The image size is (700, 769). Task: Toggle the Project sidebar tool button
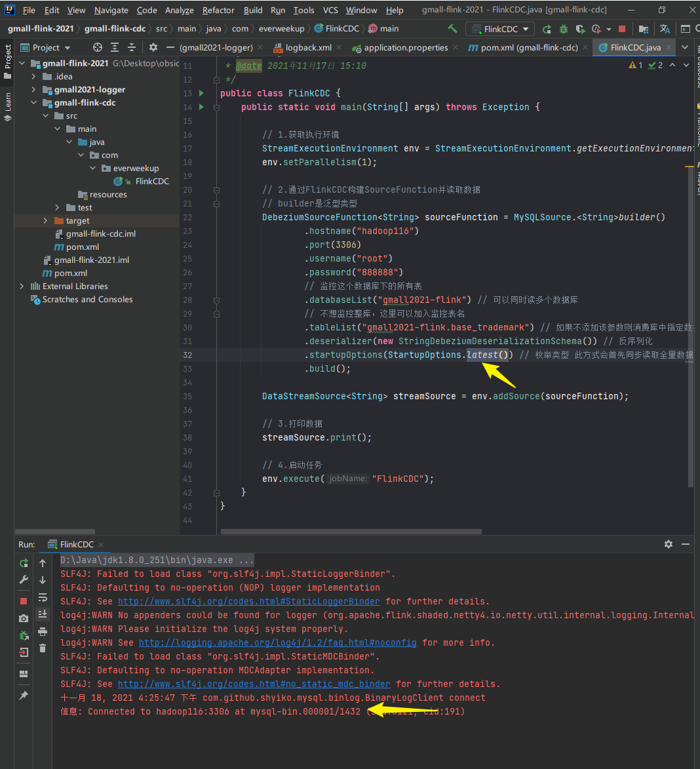(7, 62)
